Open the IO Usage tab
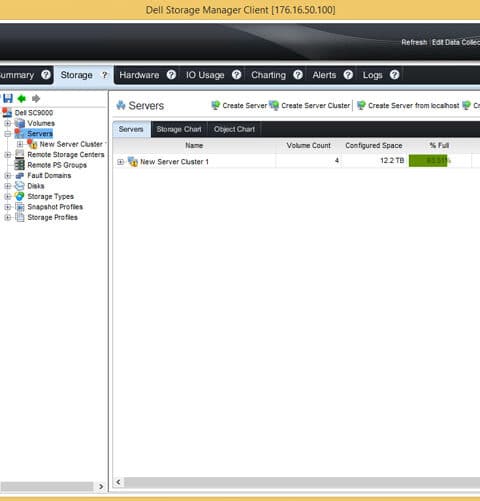The image size is (480, 501). pos(205,75)
